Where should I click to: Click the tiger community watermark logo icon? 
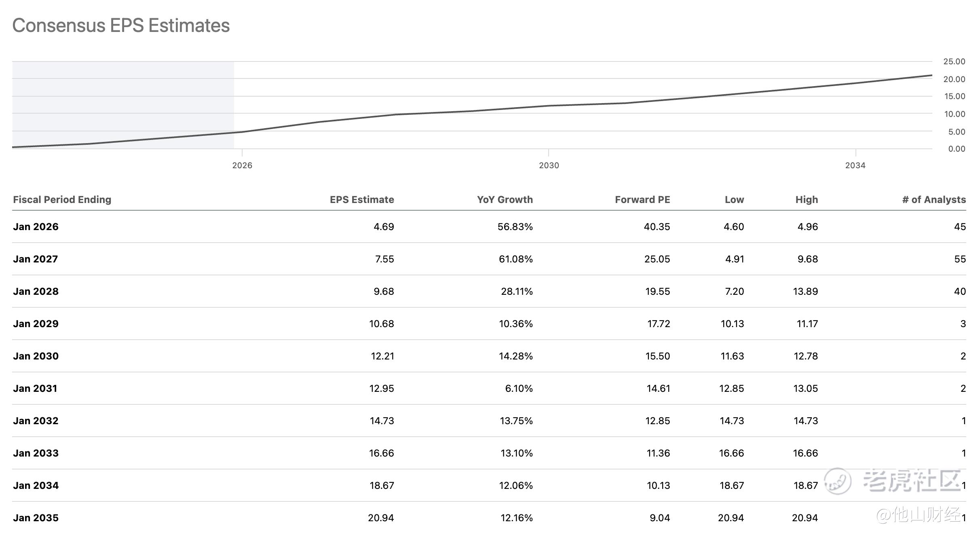[837, 481]
